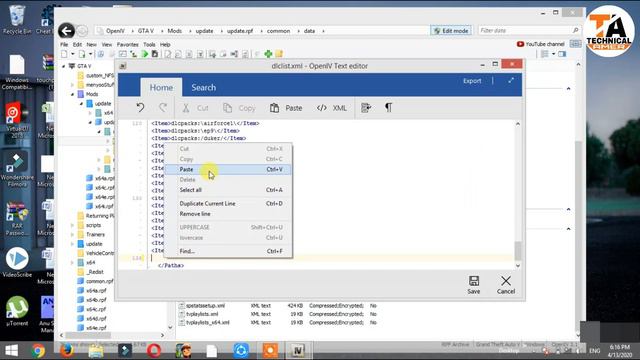Collapse the update folder under Mods
Image resolution: width=640 pixels, height=360 pixels.
pos(81,104)
